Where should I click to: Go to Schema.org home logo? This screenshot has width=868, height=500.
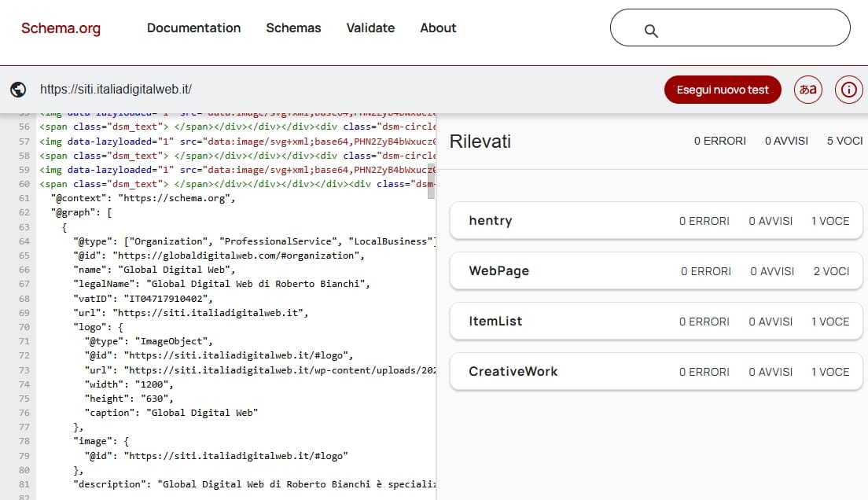coord(61,28)
